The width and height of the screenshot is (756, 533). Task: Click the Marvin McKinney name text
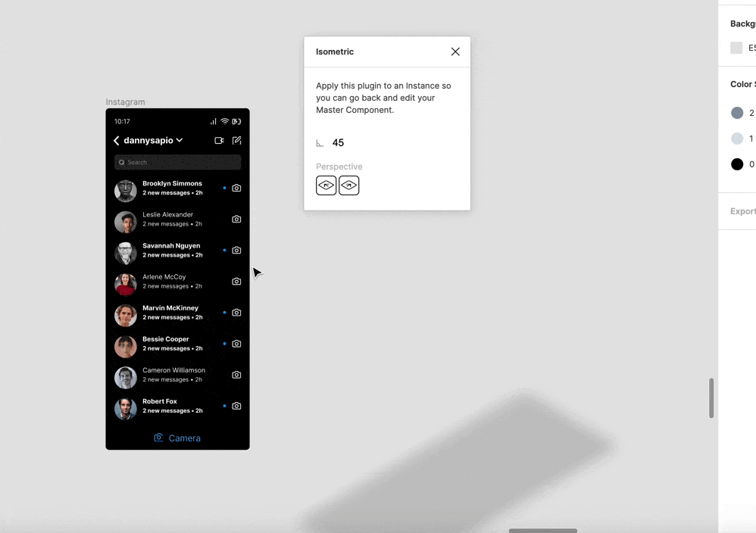click(x=170, y=308)
